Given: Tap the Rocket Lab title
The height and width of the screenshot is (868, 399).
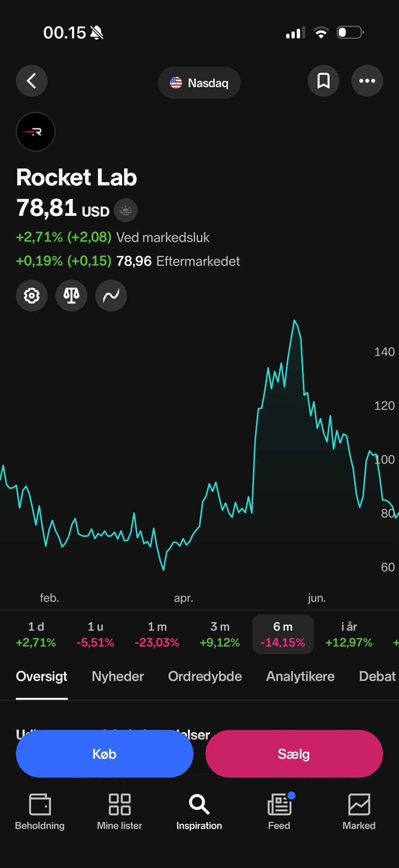Looking at the screenshot, I should click(76, 177).
